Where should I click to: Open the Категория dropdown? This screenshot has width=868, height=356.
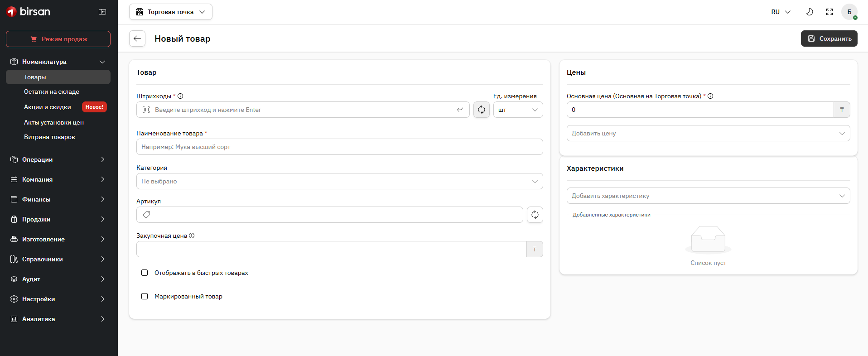(x=339, y=181)
